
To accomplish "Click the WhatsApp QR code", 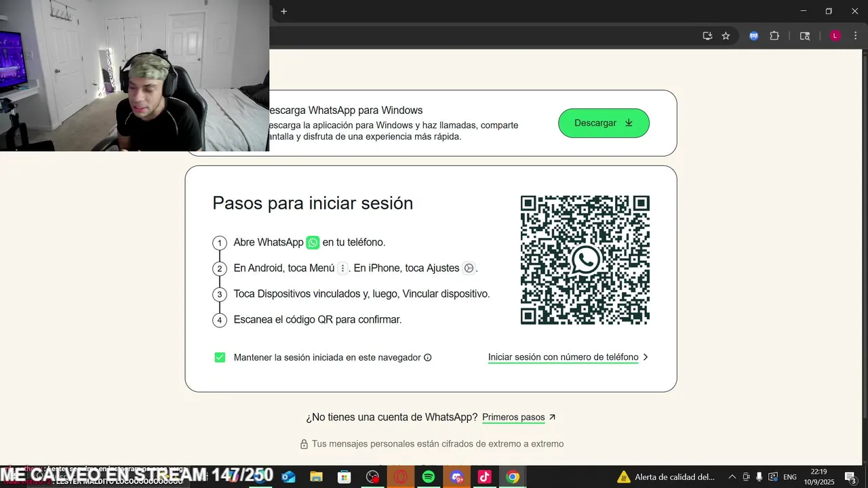I will (585, 260).
